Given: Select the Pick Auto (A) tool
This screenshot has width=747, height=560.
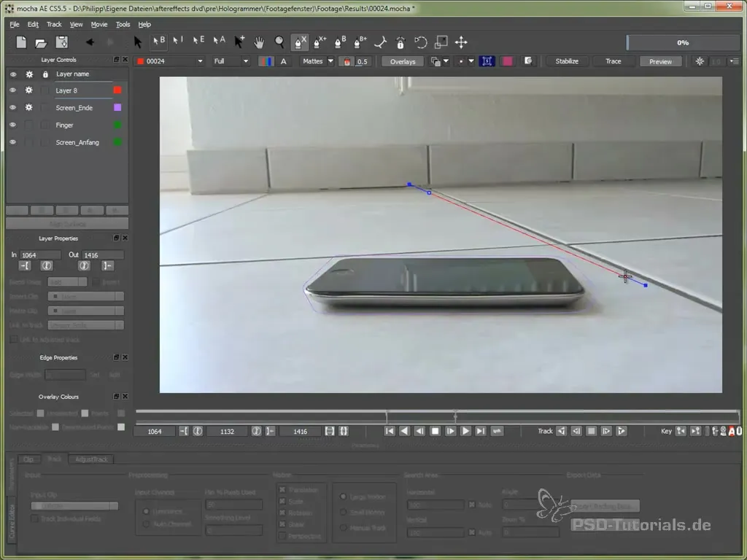Looking at the screenshot, I should coord(219,41).
